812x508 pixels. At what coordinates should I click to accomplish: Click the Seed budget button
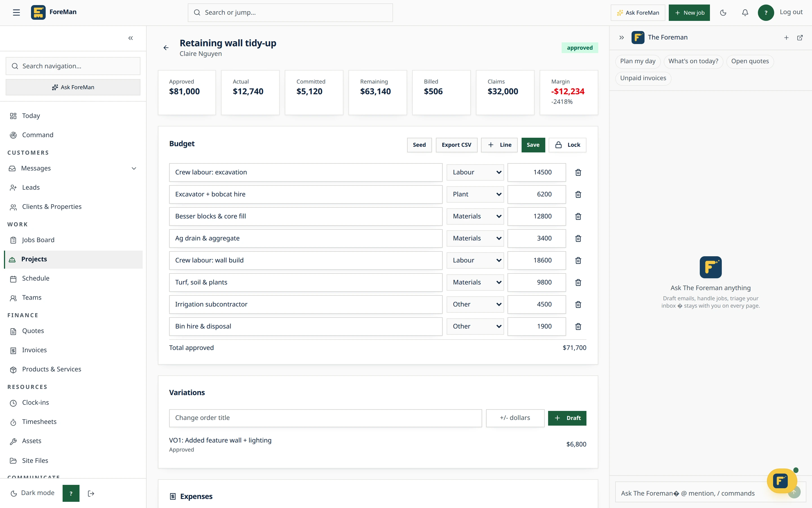419,145
